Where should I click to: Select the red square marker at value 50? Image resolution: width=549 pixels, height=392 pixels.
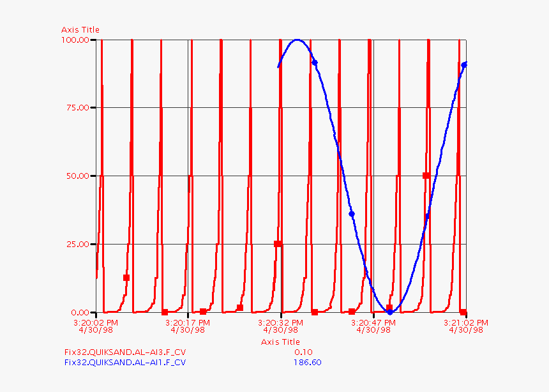coord(425,174)
